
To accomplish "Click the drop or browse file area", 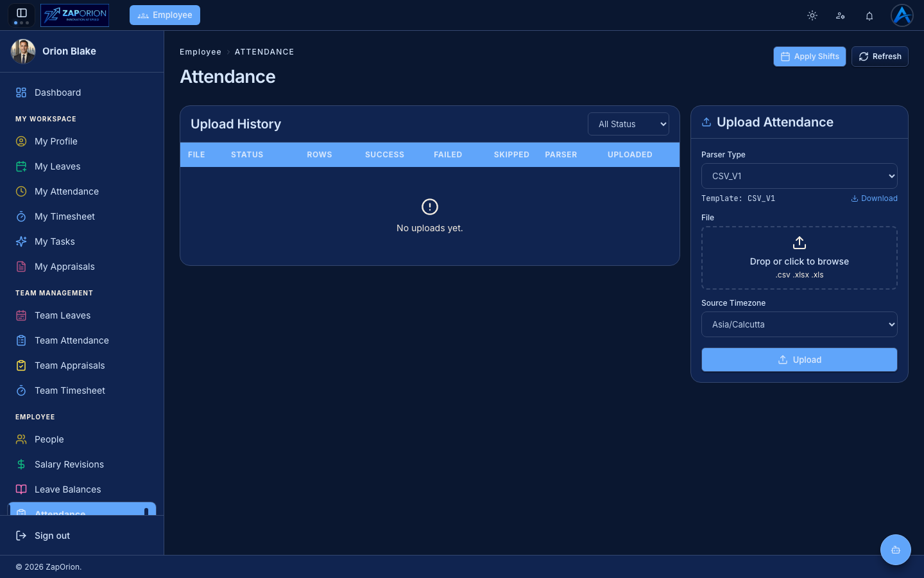I will 800,258.
